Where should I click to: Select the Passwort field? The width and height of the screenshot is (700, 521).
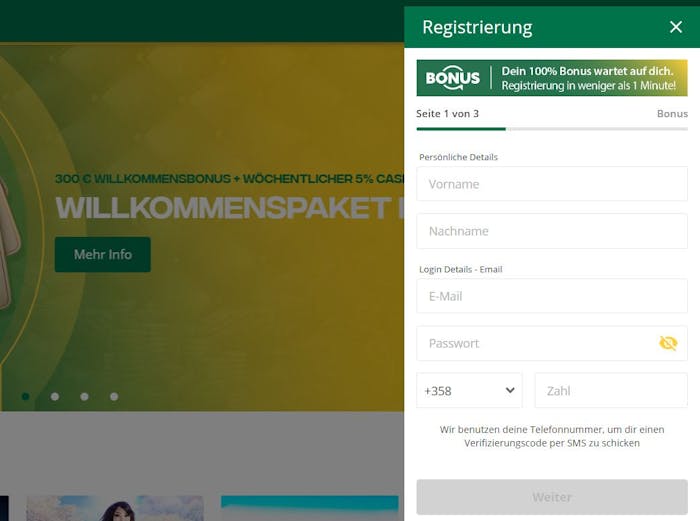[x=552, y=343]
